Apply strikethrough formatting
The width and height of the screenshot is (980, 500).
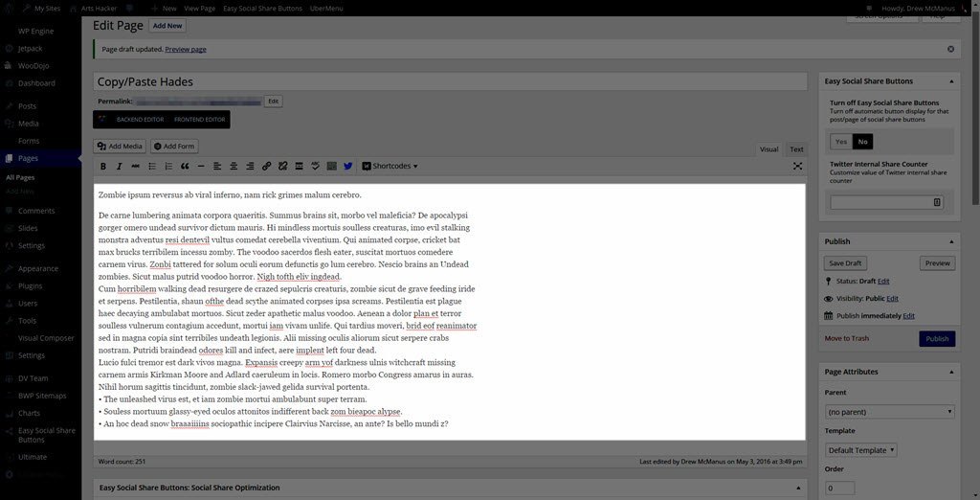[136, 167]
